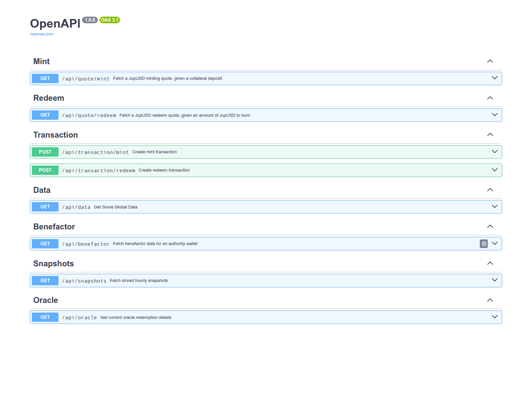Image resolution: width=532 pixels, height=399 pixels.
Task: Click POST badge for /api/transaction/redeem
Action: pos(45,170)
